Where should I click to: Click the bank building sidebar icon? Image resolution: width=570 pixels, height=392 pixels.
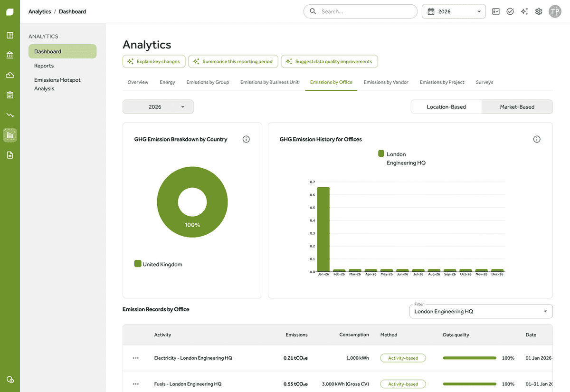pos(10,55)
